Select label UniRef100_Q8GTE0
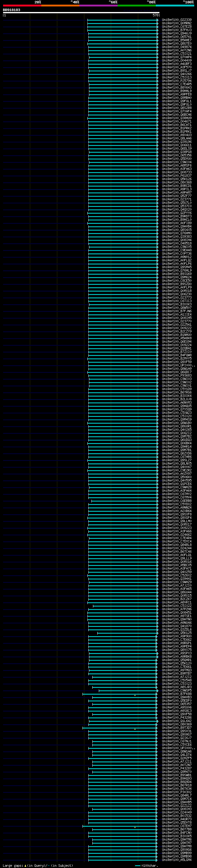The image size is (197, 868). [x=176, y=43]
